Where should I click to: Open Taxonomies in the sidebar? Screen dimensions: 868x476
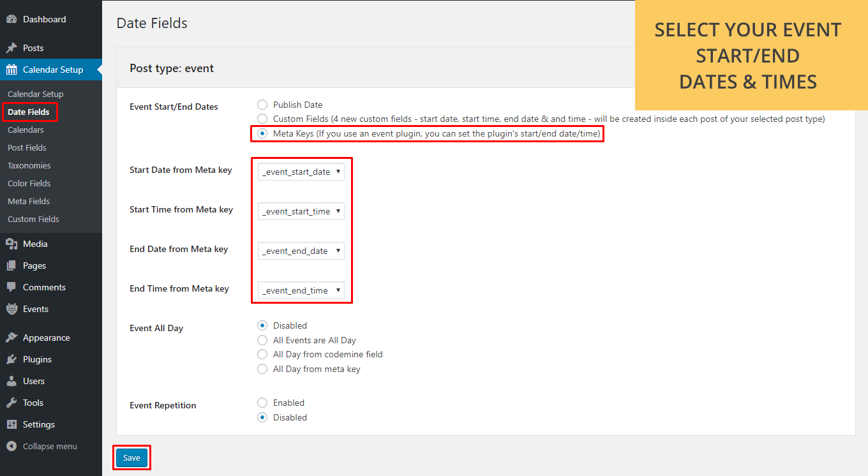coord(29,165)
